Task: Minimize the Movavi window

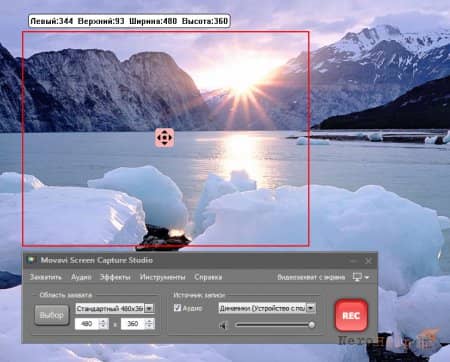Action: (x=354, y=261)
